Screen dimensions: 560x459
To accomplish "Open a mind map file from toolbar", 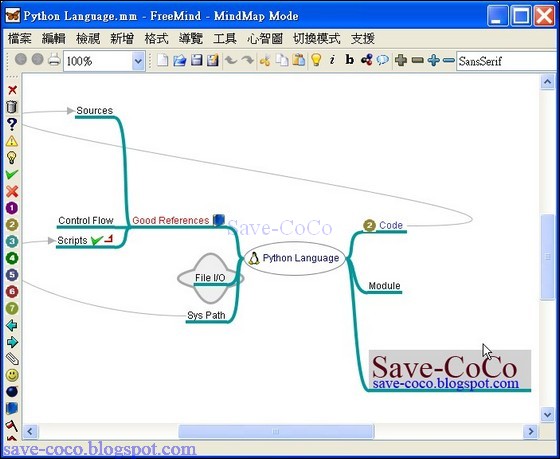I will [x=180, y=60].
